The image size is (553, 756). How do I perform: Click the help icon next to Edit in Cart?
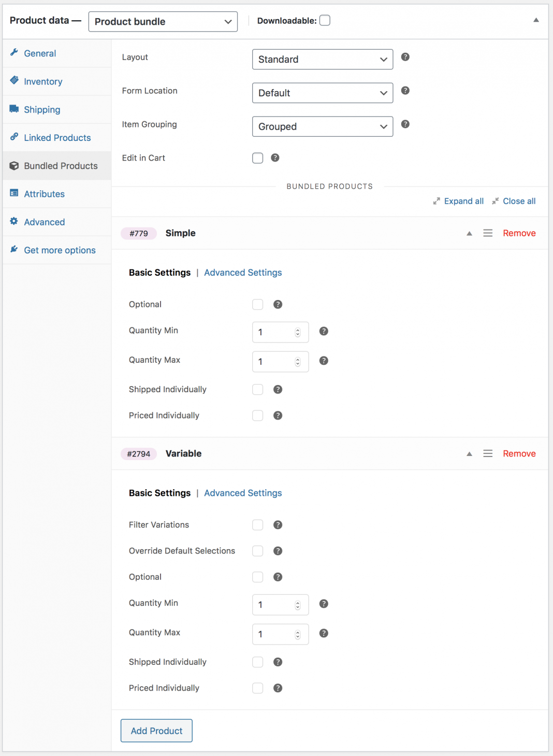275,158
